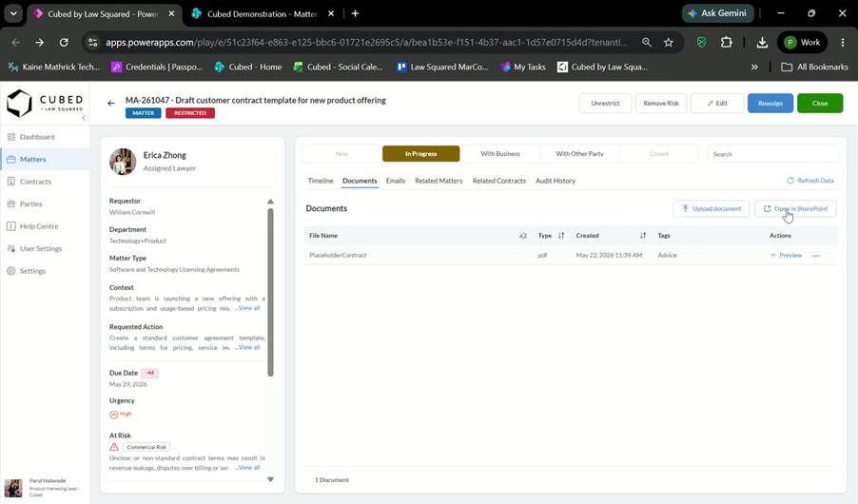Viewport: 858px width, 504px height.
Task: Preview the PlaceholderContract document
Action: 787,255
